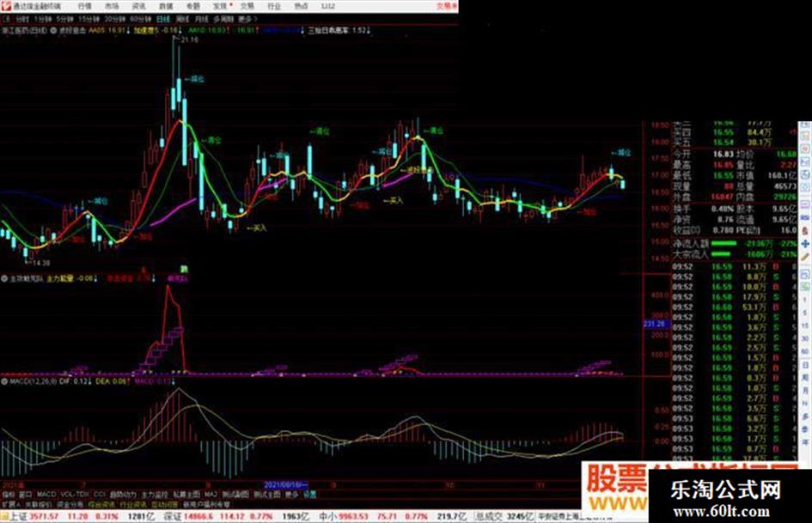The height and width of the screenshot is (523, 812).
Task: Click the 总成交 3245亿 status entry
Action: point(504,517)
